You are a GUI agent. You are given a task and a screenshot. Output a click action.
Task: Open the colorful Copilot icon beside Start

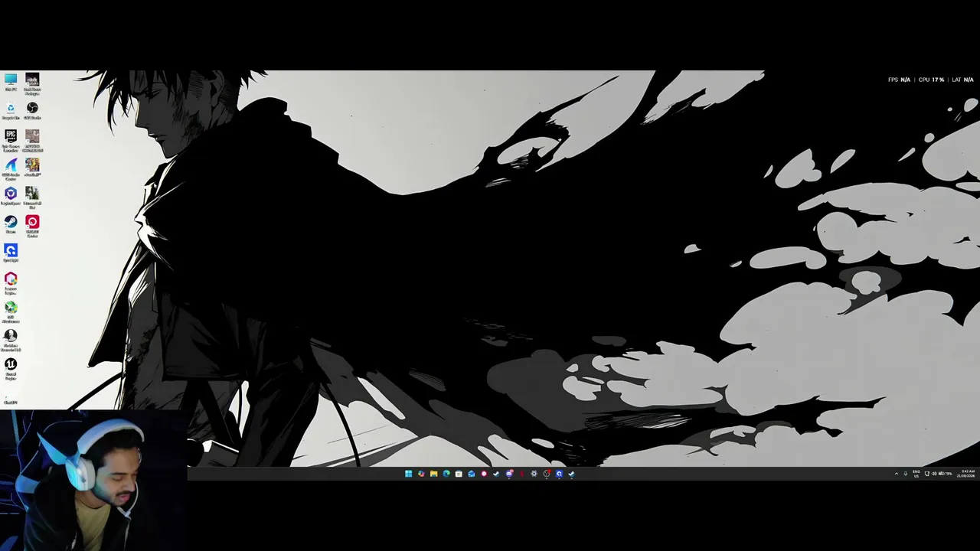[420, 474]
